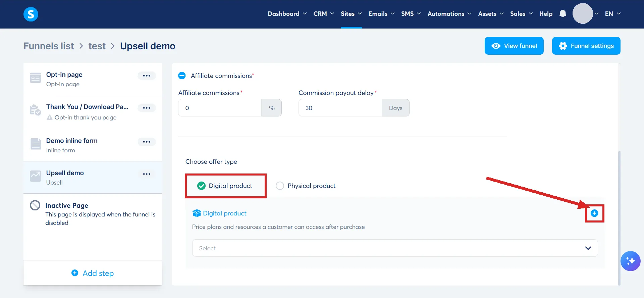Open the EN language dropdown
The height and width of the screenshot is (298, 644).
tap(613, 14)
